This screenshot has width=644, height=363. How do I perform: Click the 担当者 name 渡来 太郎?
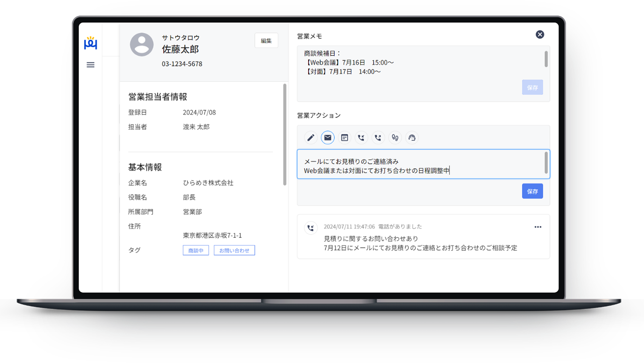pyautogui.click(x=196, y=127)
